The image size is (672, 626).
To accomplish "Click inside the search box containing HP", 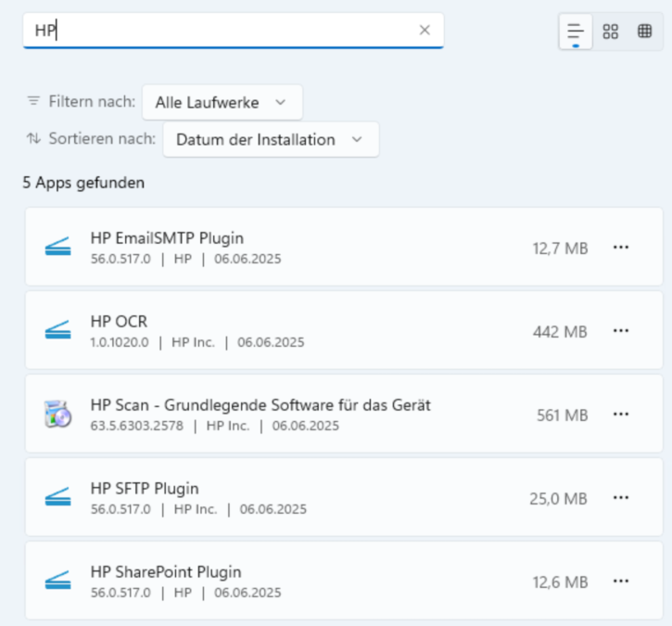I will [x=222, y=31].
